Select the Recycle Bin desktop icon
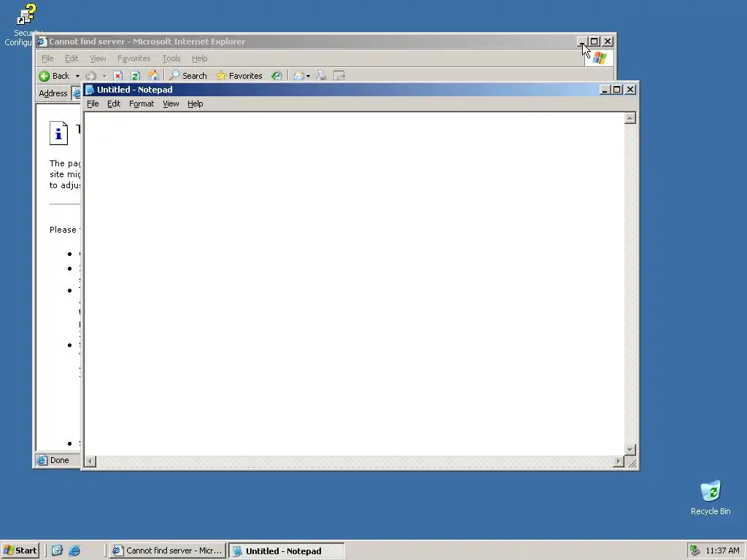Screen dimensions: 747x560 click(711, 498)
